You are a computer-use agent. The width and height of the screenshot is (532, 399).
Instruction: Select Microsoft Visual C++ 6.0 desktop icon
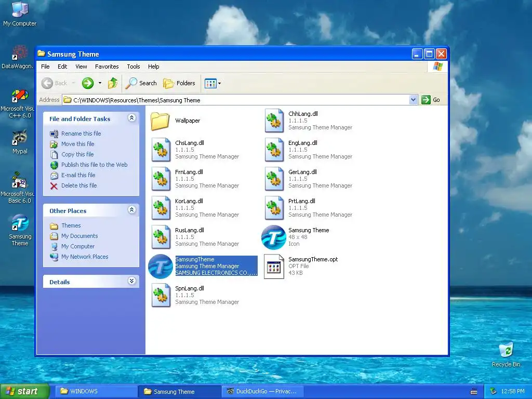(18, 103)
